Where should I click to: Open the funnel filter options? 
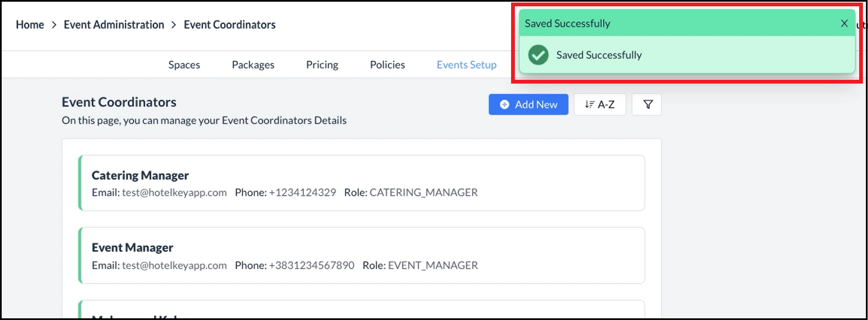pos(648,104)
